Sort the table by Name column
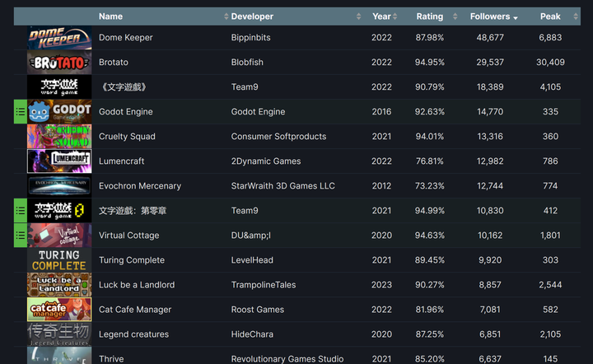 point(110,16)
